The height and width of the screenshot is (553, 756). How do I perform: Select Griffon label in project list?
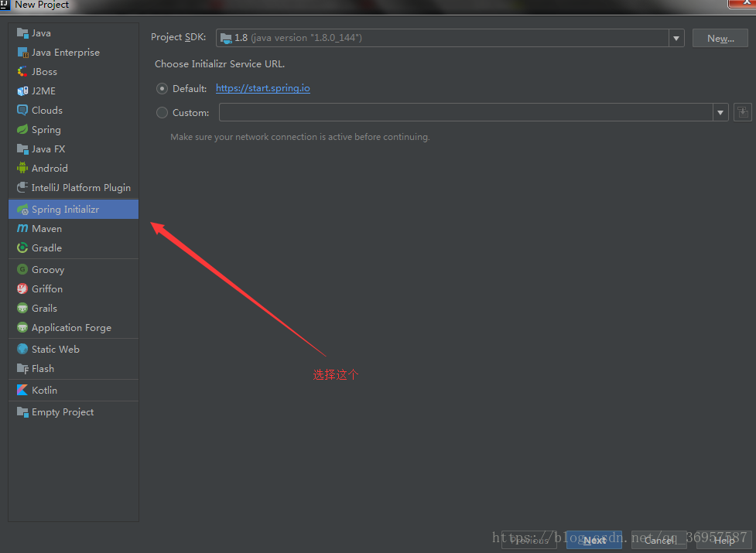(x=47, y=289)
